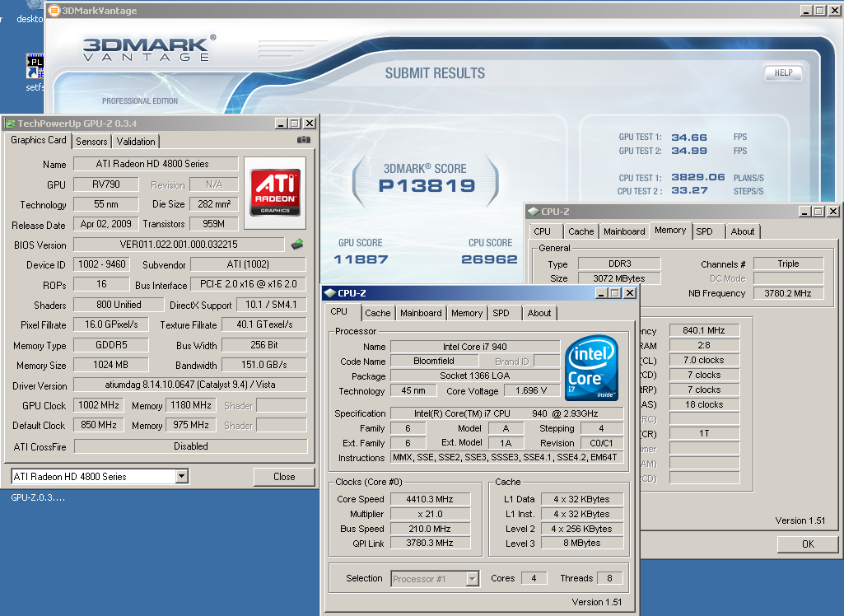Click the Code Name Bloomfield field
Viewport: 844px width, 616px height.
pos(434,361)
